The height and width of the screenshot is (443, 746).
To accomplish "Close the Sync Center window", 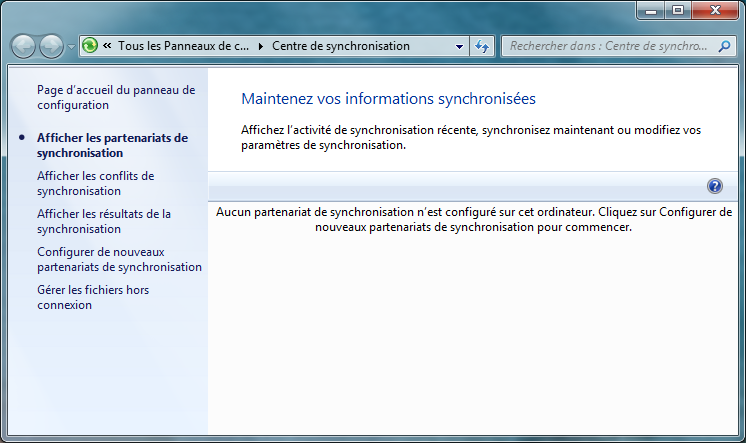I will click(x=715, y=10).
